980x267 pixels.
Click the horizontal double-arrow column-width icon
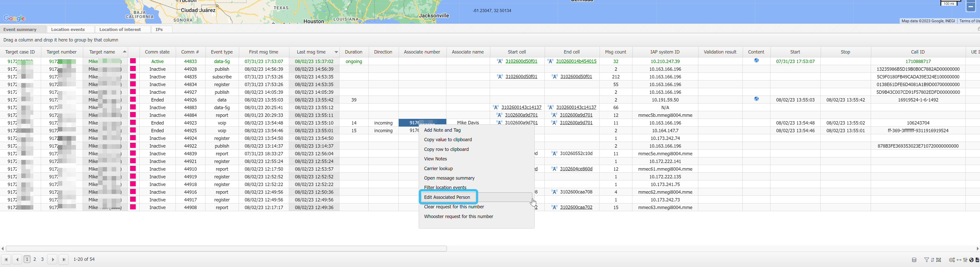959,260
